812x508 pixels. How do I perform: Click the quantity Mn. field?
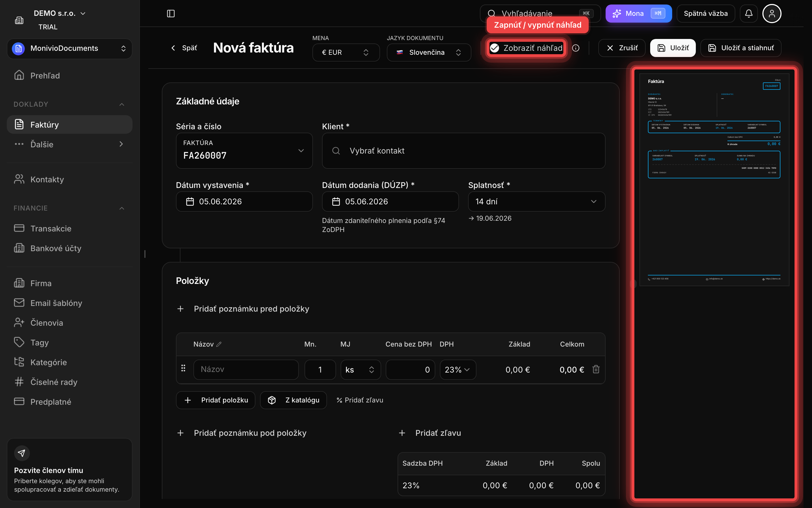320,370
